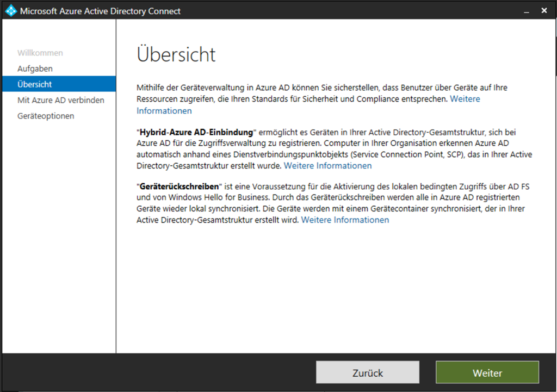This screenshot has height=392, width=557.
Task: Click the window title text in title bar
Action: [100, 11]
